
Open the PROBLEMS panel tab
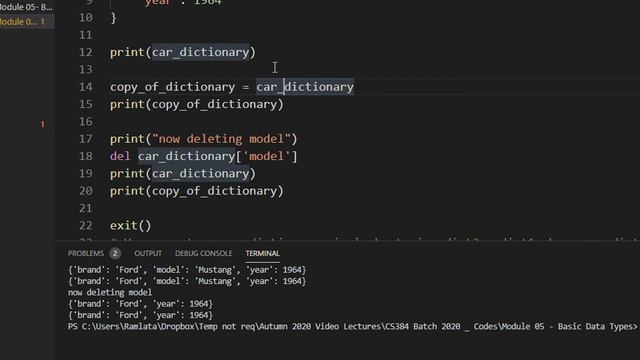pyautogui.click(x=86, y=253)
